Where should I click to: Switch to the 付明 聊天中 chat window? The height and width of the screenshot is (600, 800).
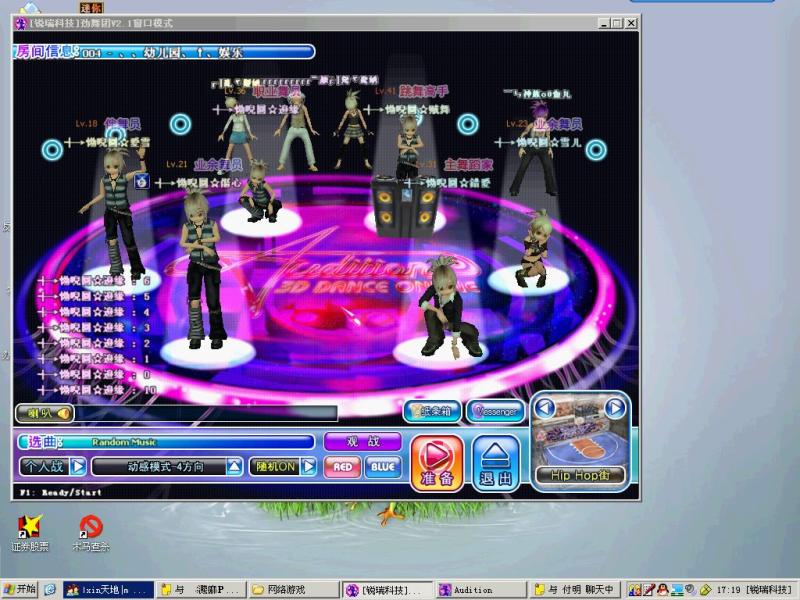coord(574,590)
